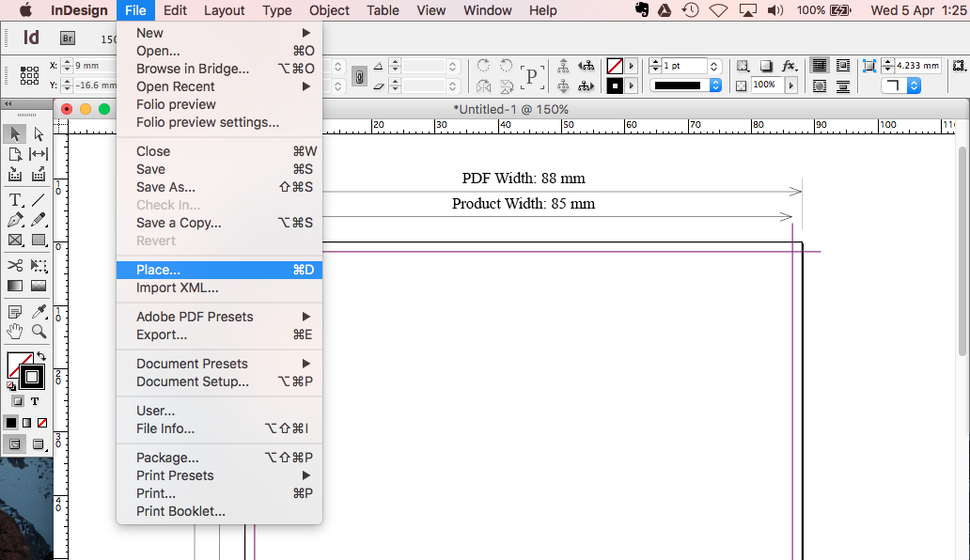Rotate 90 degrees counter-clockwise
970x560 pixels.
pyautogui.click(x=506, y=66)
